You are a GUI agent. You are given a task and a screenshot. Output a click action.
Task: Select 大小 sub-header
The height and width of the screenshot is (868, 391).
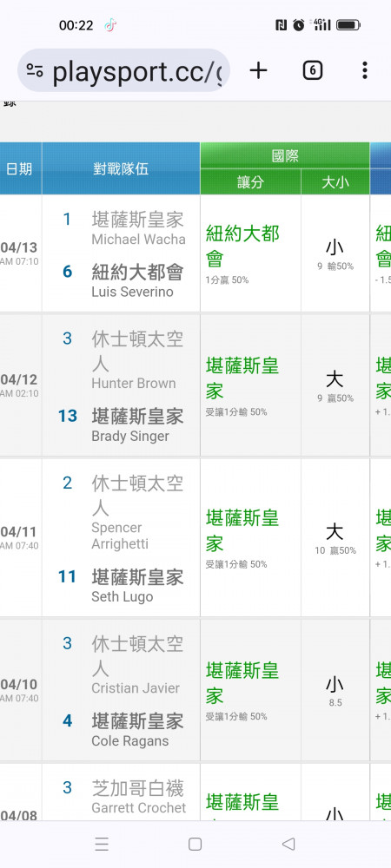coord(335,182)
